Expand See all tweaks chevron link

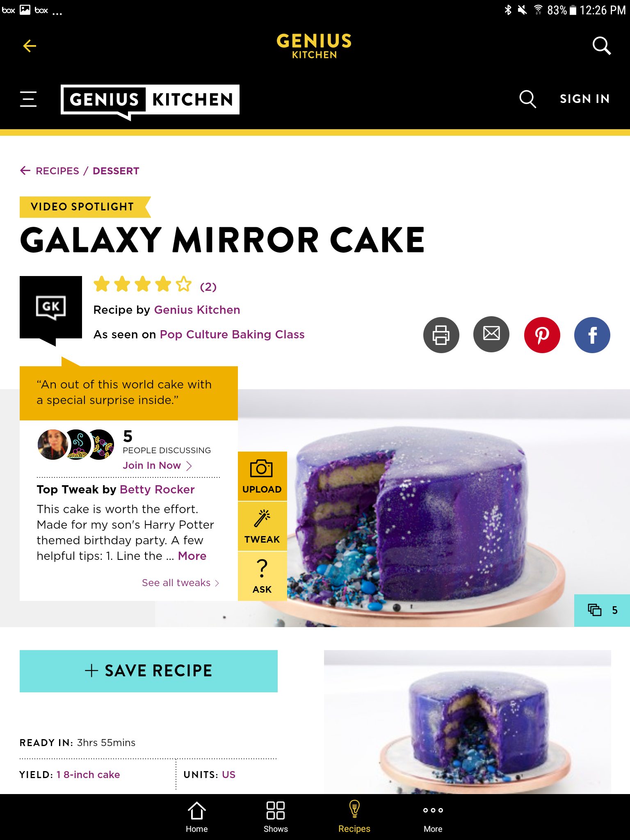click(180, 583)
